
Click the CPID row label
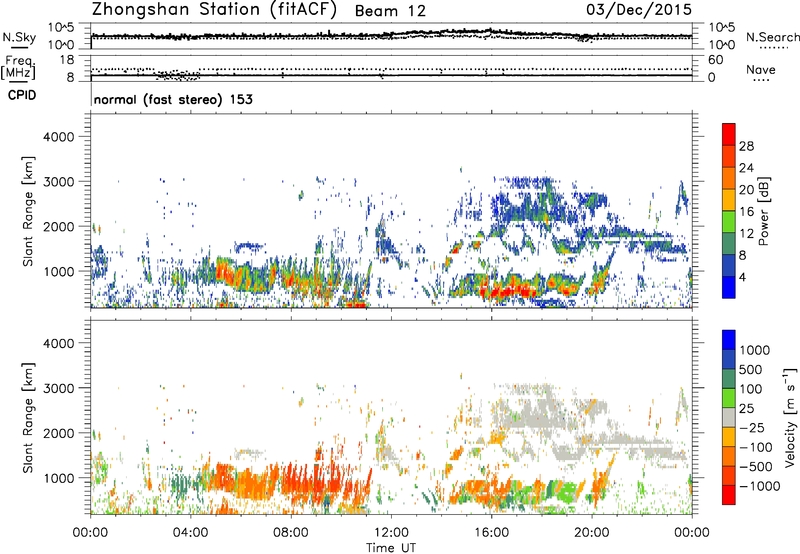[22, 95]
